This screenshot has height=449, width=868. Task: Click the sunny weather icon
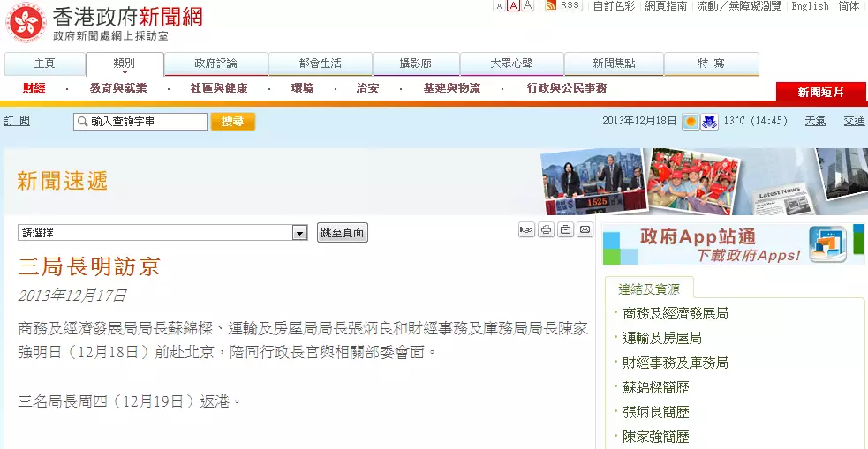(691, 122)
